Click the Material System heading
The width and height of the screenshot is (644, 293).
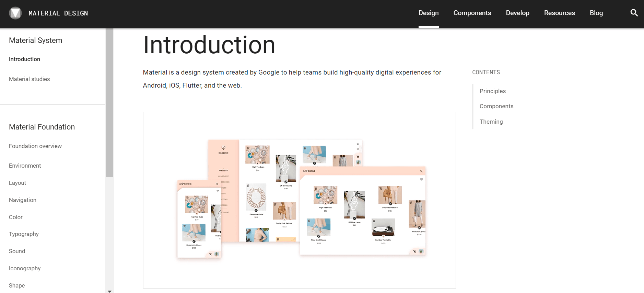coord(36,40)
